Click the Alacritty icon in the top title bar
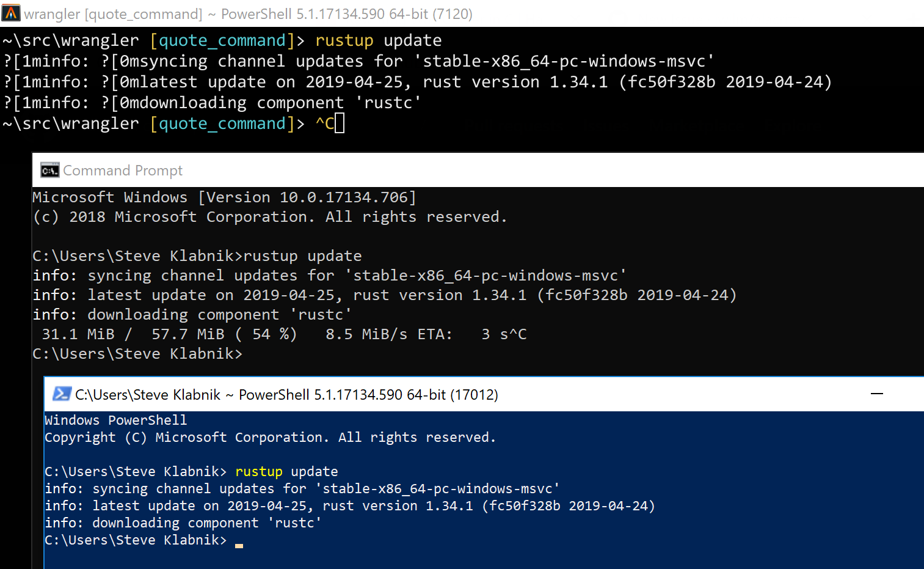924x569 pixels. click(x=10, y=12)
